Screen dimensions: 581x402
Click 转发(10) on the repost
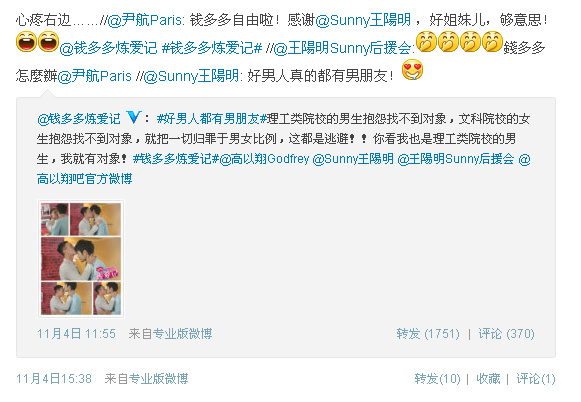(x=437, y=379)
